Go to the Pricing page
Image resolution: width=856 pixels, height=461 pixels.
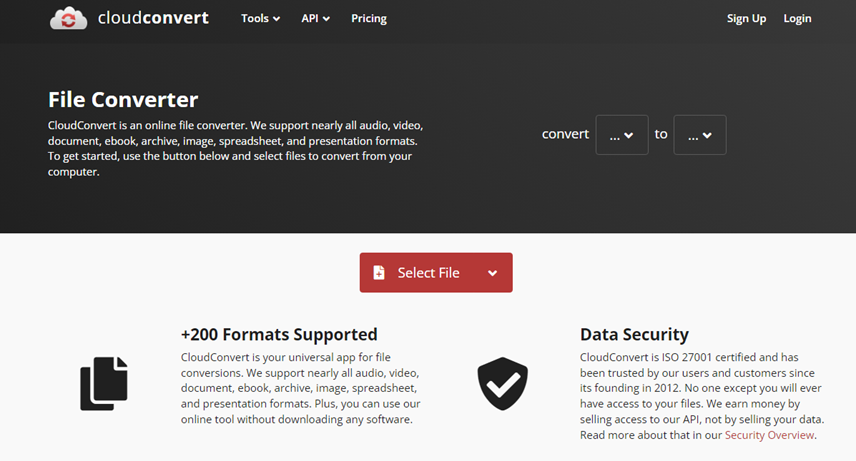coord(368,19)
